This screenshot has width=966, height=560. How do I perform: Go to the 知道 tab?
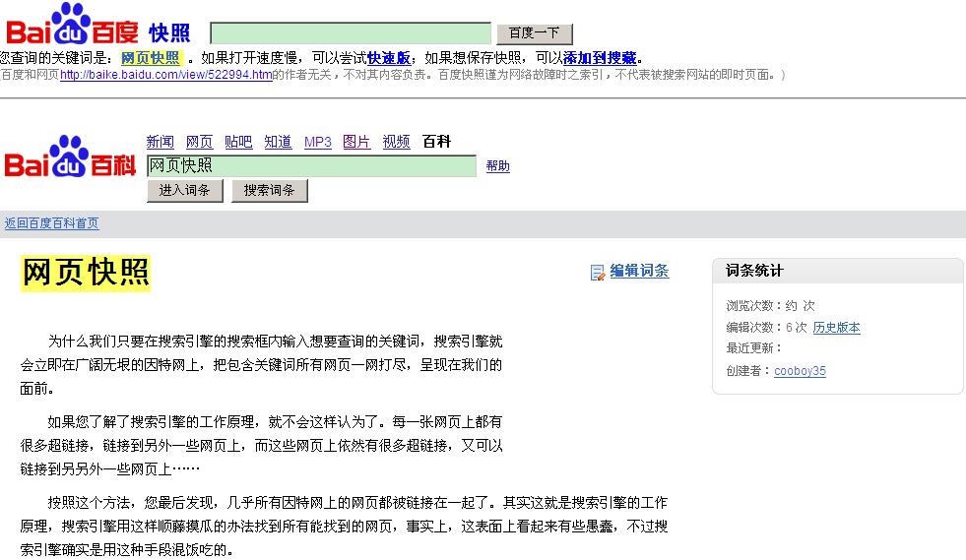[x=278, y=142]
